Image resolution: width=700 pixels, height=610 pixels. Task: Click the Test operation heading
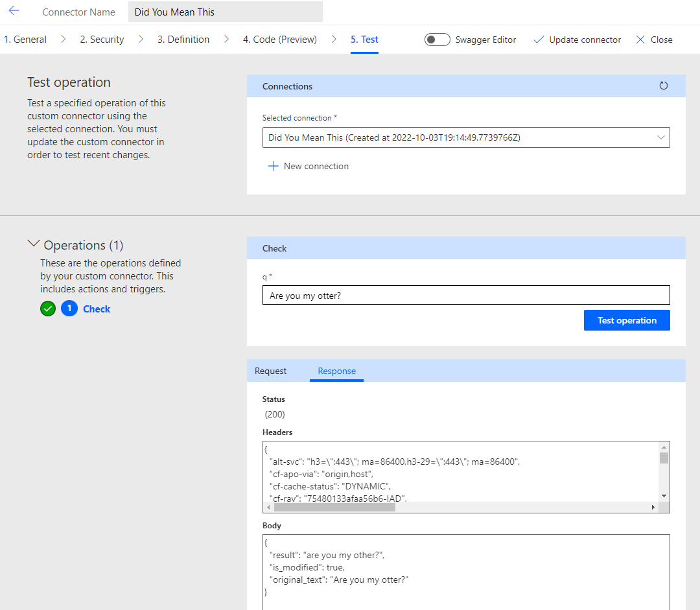click(x=69, y=82)
